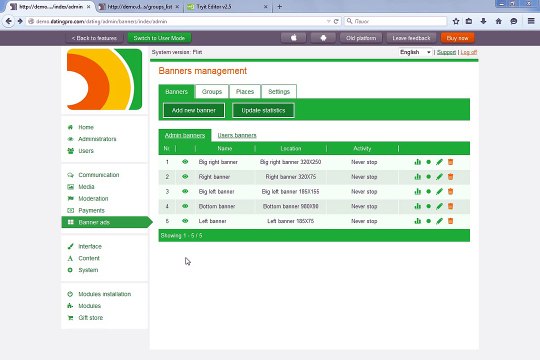This screenshot has height=360, width=540.
Task: Toggle activity dot for Big left banner
Action: pyautogui.click(x=428, y=192)
